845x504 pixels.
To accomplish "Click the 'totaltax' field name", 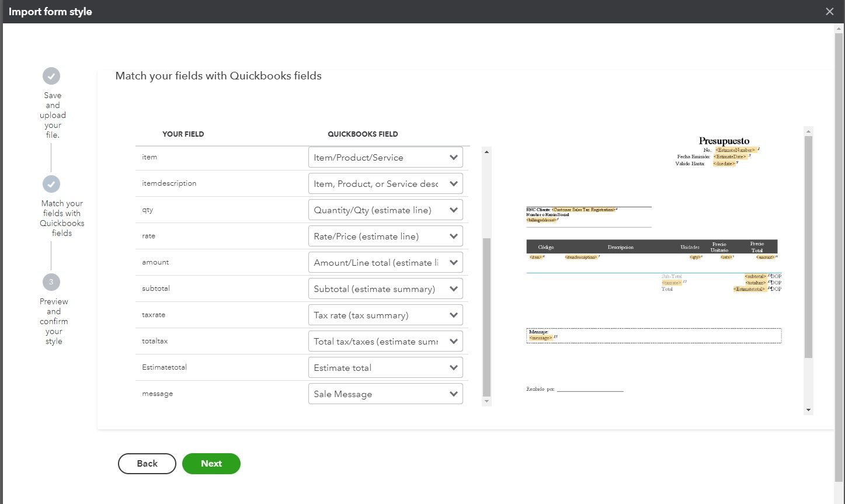I will click(x=155, y=341).
